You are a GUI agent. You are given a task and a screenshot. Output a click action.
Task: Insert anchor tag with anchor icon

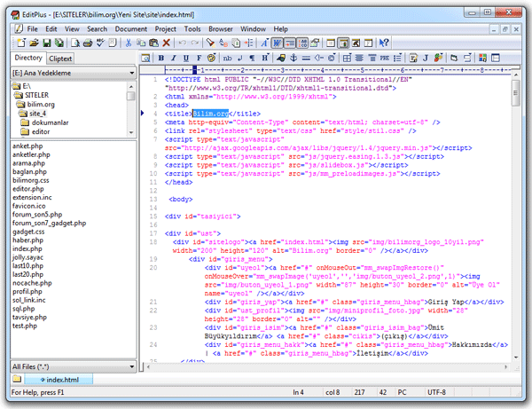[293, 58]
